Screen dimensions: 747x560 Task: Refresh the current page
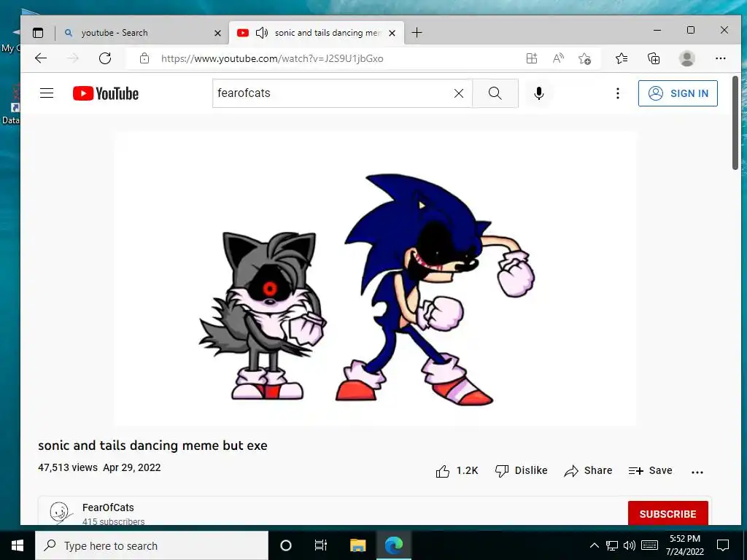pos(105,58)
